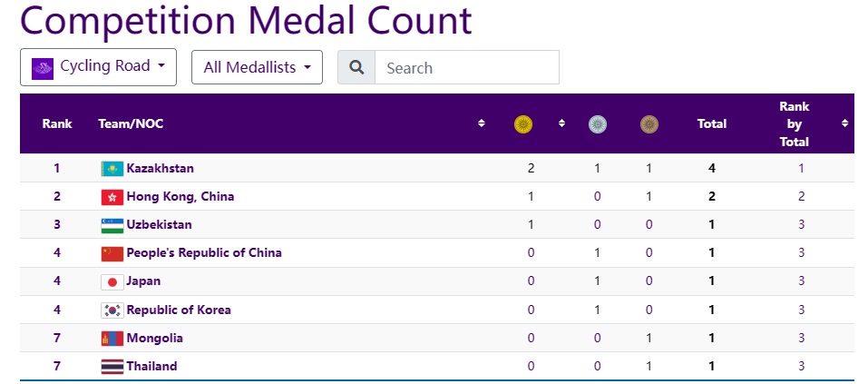This screenshot has height=384, width=868.
Task: Click the silver medal column icon
Action: tap(598, 124)
